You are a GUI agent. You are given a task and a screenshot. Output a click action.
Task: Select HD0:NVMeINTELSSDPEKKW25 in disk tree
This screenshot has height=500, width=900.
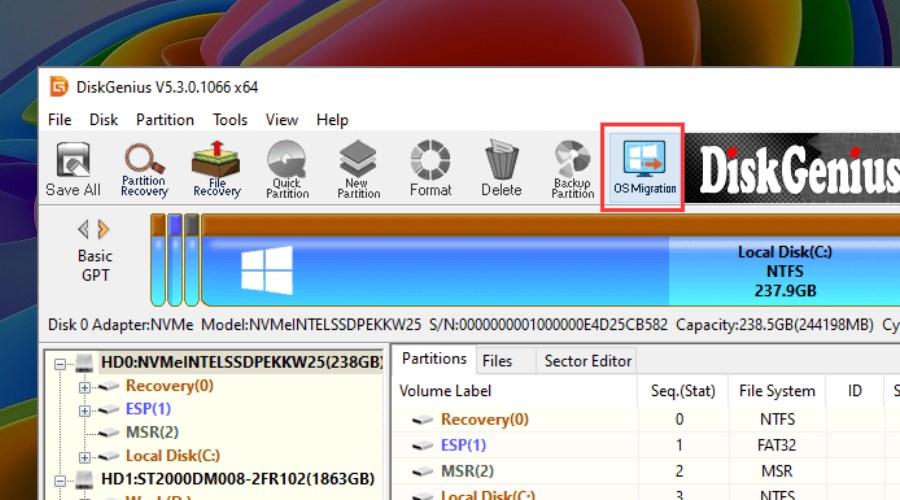pos(241,362)
